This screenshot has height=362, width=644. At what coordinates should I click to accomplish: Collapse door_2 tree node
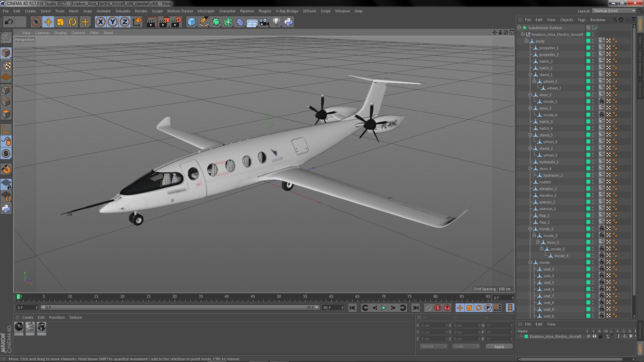(x=530, y=95)
